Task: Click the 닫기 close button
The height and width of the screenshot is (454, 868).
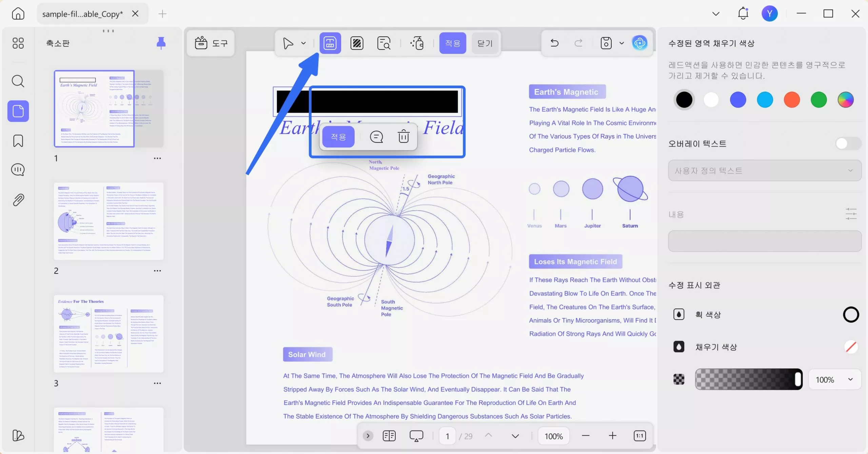Action: pyautogui.click(x=485, y=43)
